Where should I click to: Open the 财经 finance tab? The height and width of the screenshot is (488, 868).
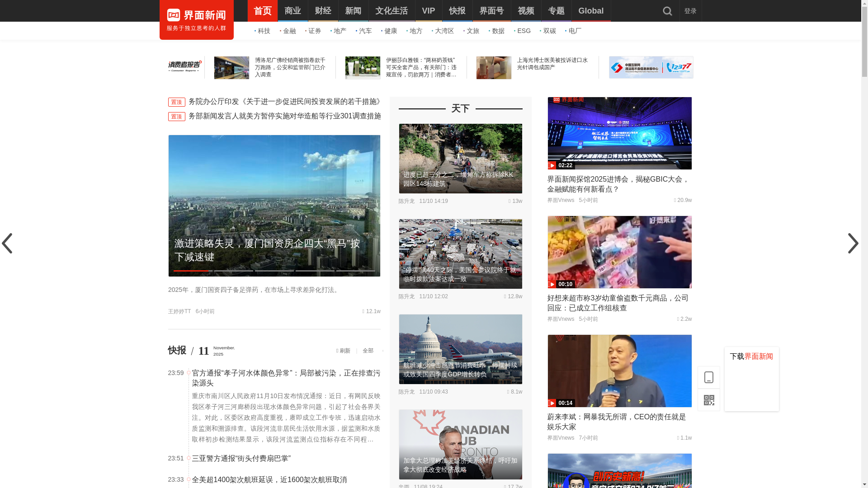pos(323,11)
